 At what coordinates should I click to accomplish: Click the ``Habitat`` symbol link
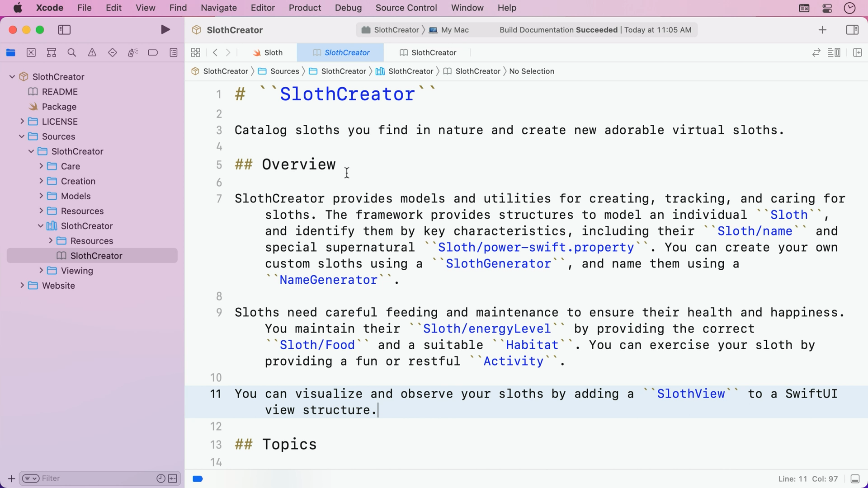pyautogui.click(x=533, y=345)
